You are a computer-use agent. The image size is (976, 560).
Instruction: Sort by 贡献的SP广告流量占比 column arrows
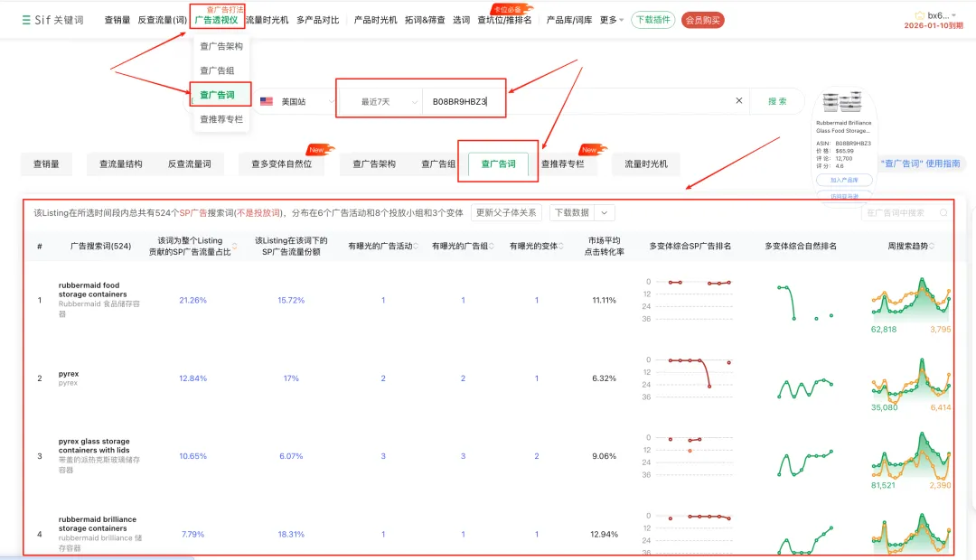pyautogui.click(x=235, y=246)
